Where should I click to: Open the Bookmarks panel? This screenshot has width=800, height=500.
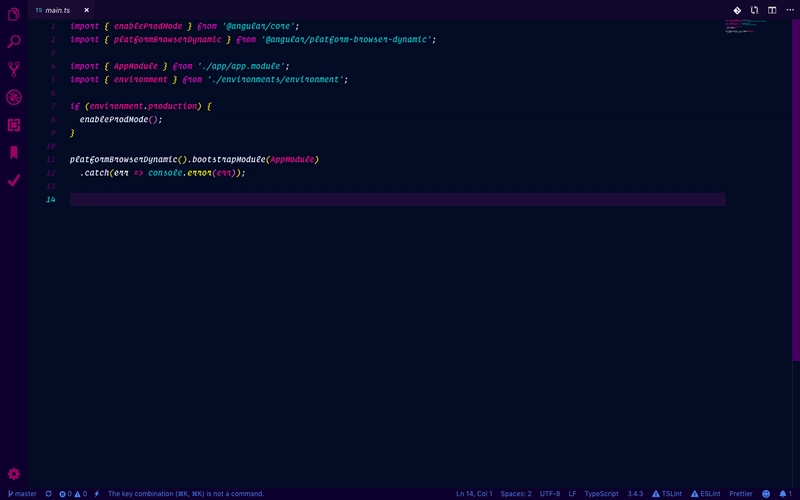(14, 152)
